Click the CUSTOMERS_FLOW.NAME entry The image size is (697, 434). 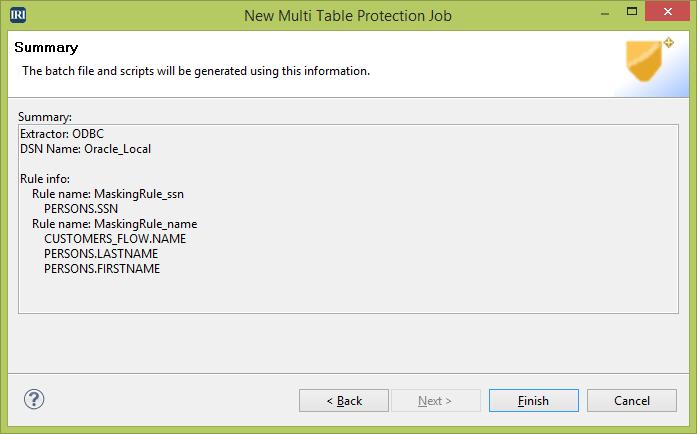(115, 239)
